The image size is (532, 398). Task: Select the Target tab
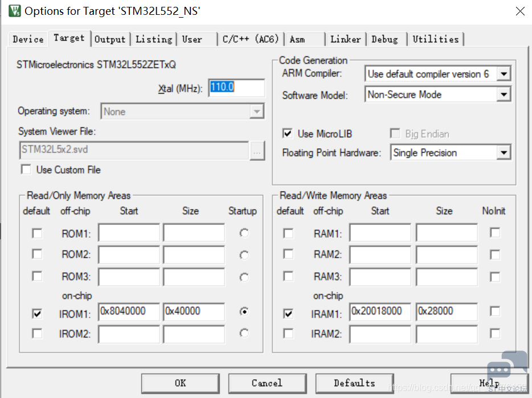69,38
